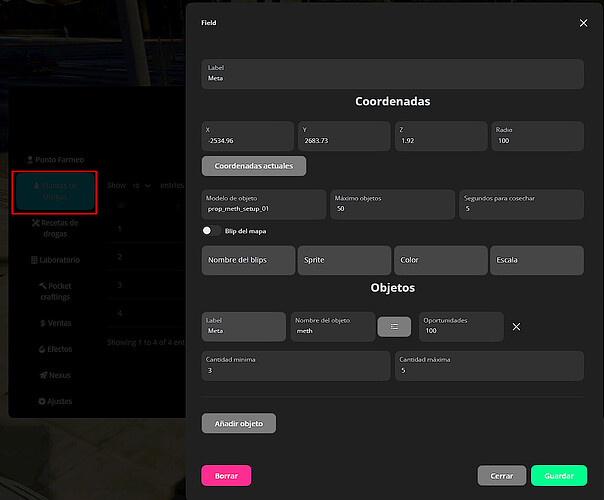The width and height of the screenshot is (604, 500).
Task: Open Ventas sidebar item
Action: tap(55, 323)
